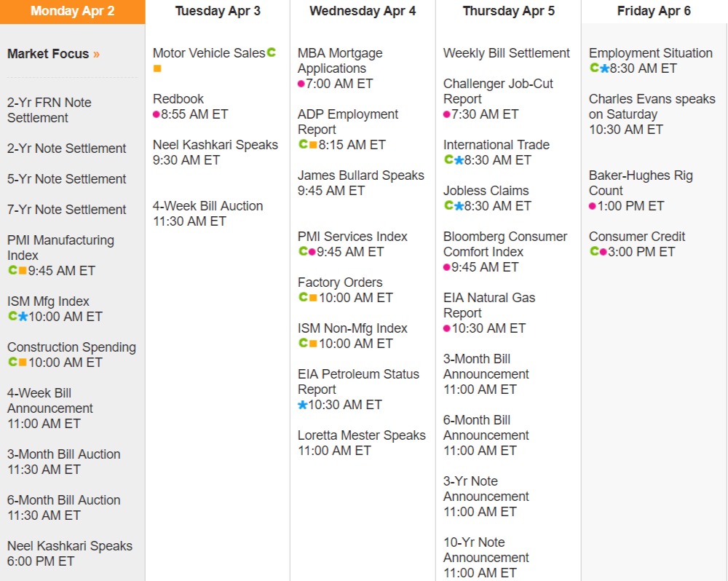Click the orange square under PMI Manufacturing Index

(x=23, y=271)
